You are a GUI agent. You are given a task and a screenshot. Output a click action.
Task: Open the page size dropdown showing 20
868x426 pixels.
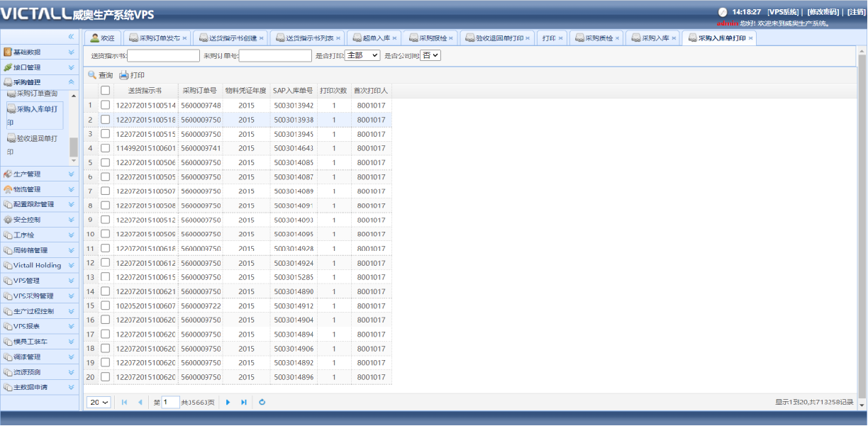(x=99, y=403)
